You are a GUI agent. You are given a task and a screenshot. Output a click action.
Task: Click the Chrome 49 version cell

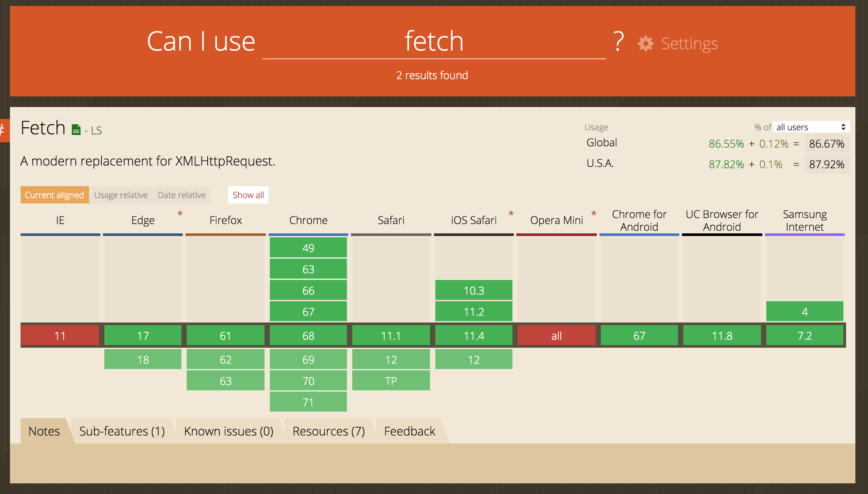(308, 248)
